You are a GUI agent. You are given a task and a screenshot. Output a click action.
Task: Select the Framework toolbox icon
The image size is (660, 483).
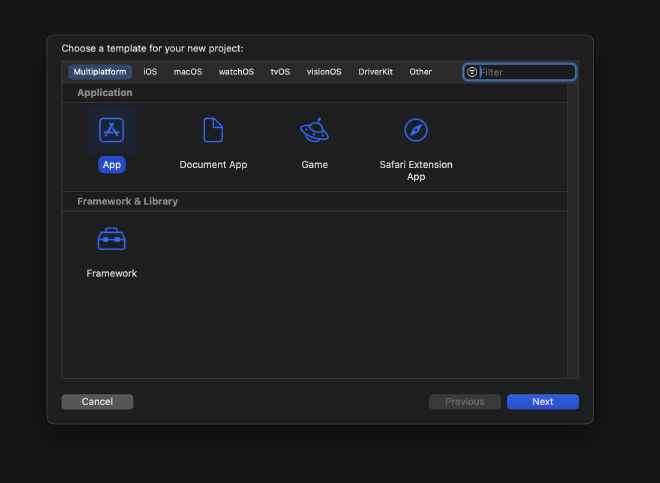point(112,239)
